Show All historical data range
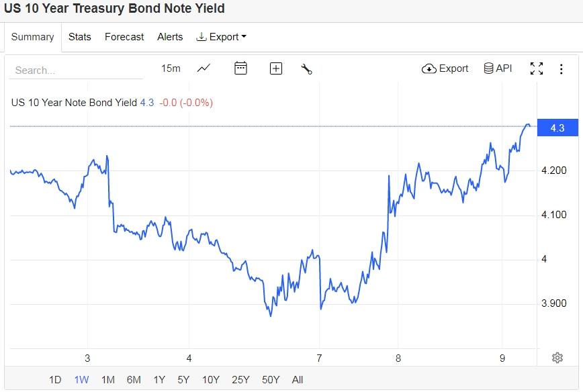Screen dimensions: 583x392 [298, 380]
